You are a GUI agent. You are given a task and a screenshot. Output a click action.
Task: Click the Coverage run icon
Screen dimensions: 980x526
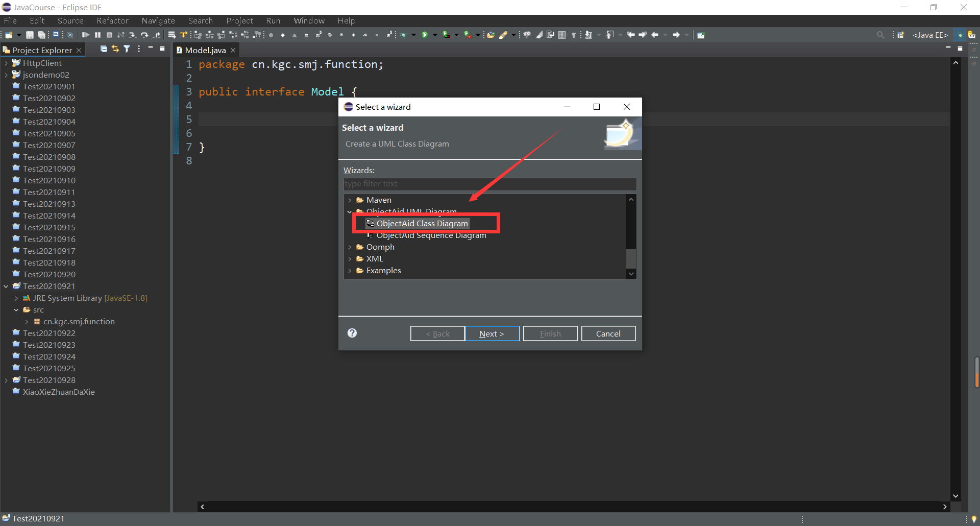point(446,35)
